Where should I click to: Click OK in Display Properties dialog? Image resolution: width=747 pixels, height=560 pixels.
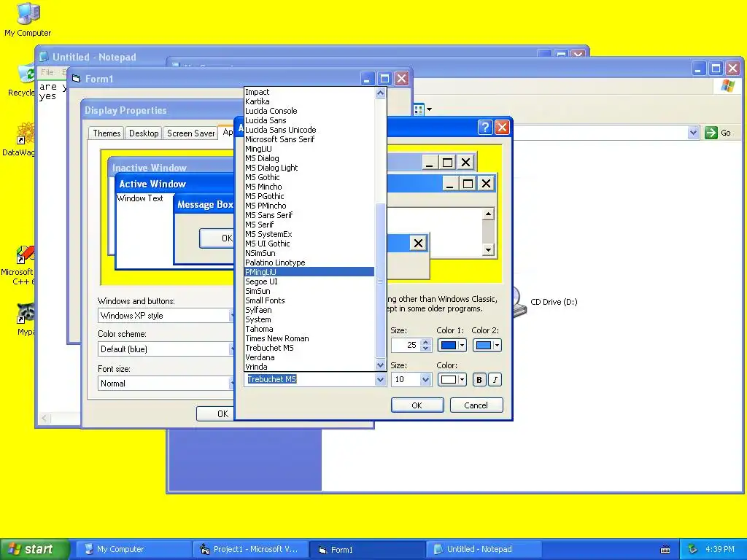coord(216,414)
